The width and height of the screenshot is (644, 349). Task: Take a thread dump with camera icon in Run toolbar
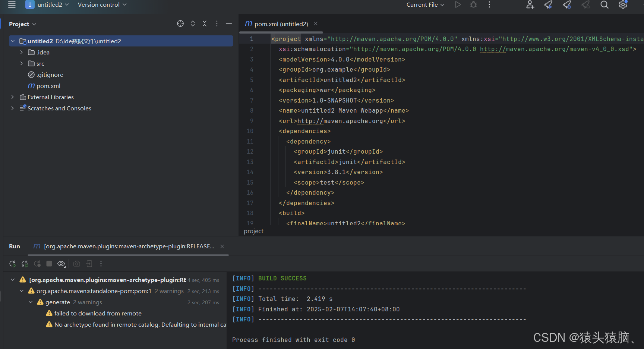click(77, 264)
